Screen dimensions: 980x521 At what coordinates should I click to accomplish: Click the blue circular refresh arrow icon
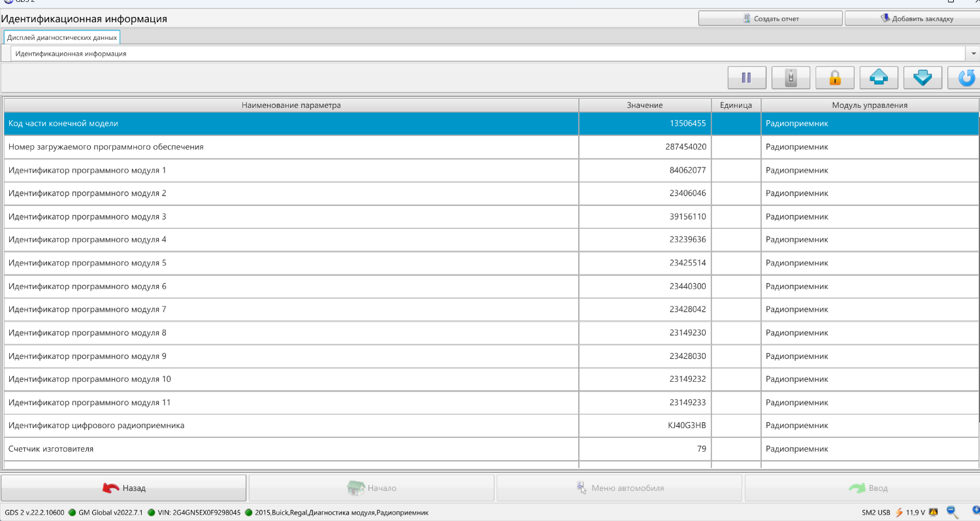966,78
